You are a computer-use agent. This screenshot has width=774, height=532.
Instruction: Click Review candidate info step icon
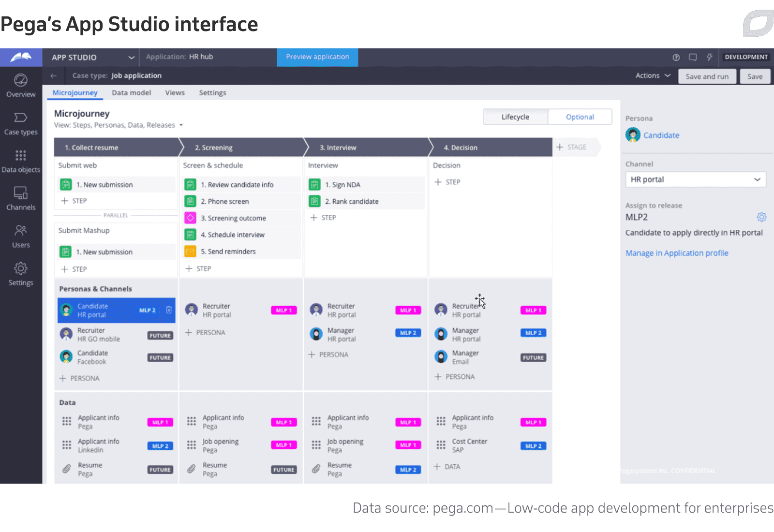(x=190, y=184)
